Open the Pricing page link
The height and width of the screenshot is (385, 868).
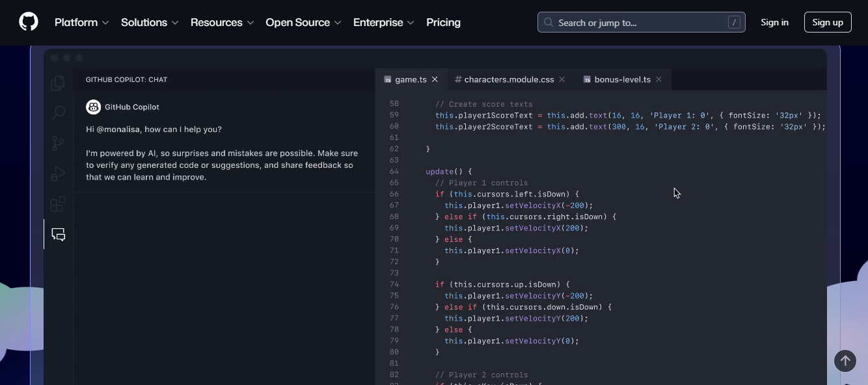coord(443,22)
